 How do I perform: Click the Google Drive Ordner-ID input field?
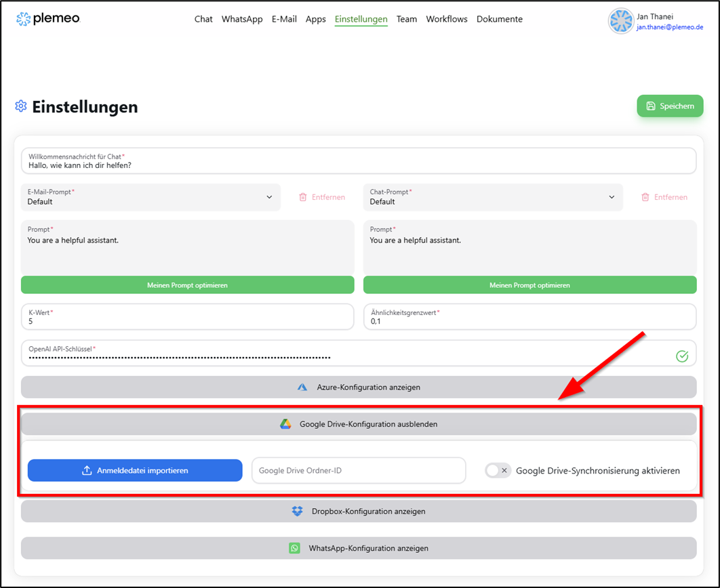[358, 470]
